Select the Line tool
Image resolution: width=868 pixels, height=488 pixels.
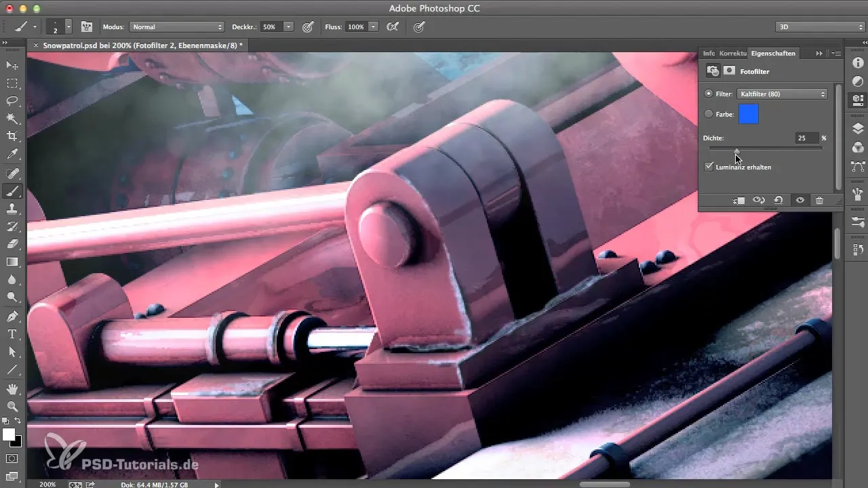pos(12,369)
